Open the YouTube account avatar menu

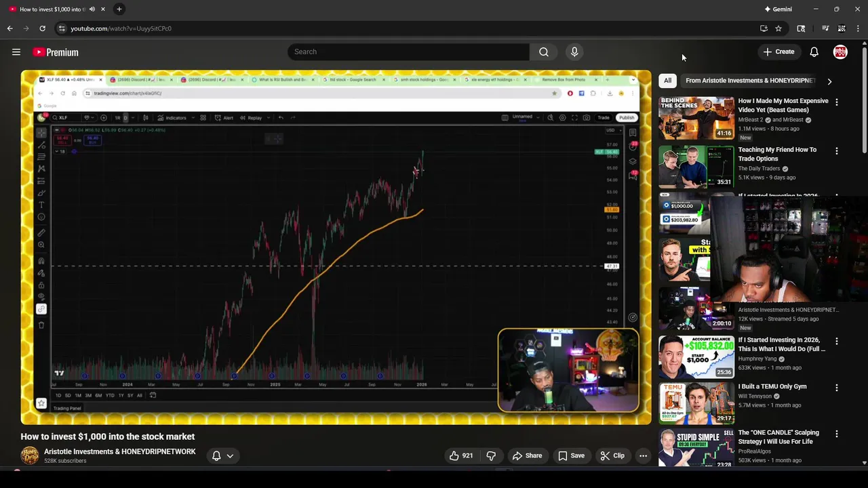pyautogui.click(x=840, y=52)
